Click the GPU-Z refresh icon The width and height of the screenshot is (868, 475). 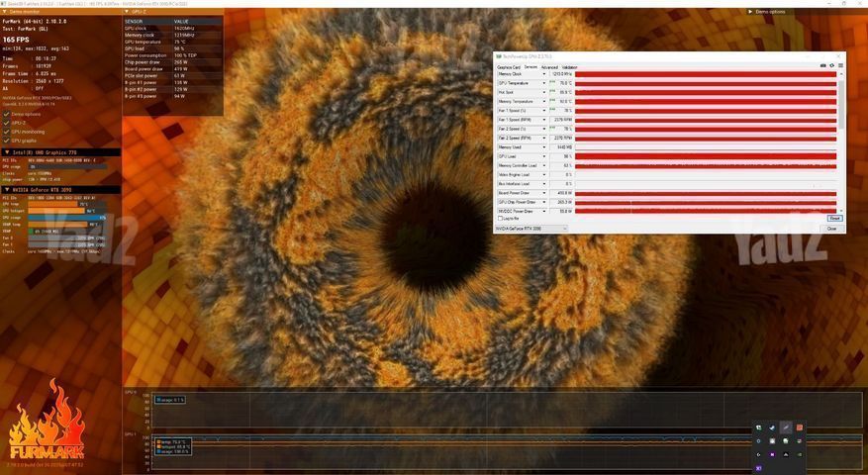(x=831, y=66)
